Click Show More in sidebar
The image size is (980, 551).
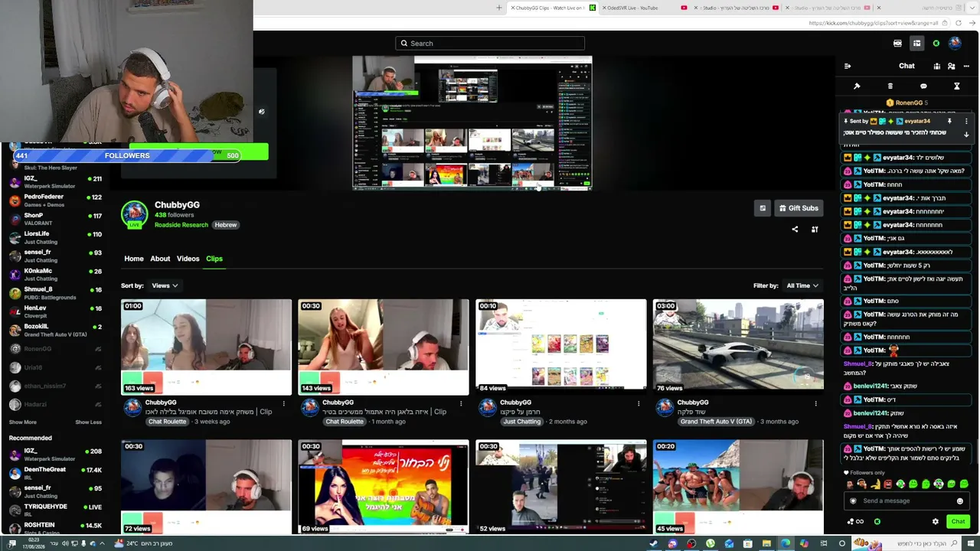[x=23, y=422]
